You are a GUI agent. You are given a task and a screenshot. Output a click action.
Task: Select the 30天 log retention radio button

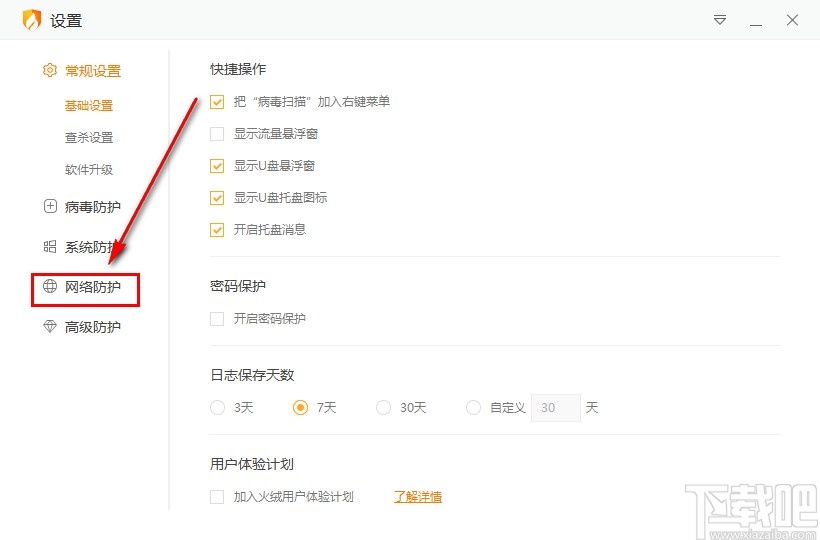click(x=383, y=408)
